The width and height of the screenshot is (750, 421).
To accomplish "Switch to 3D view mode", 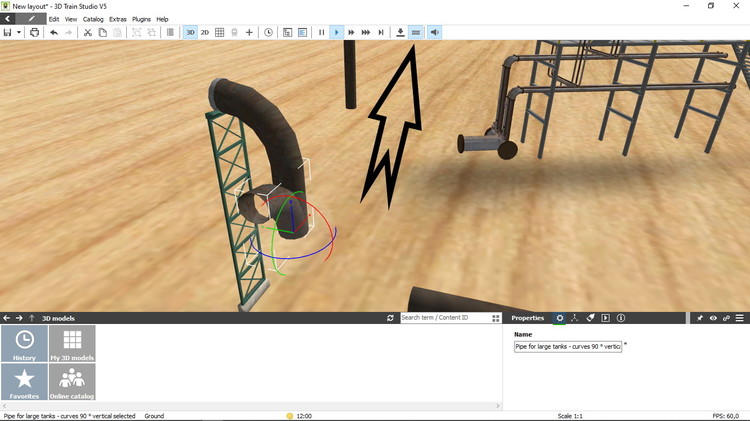I will pyautogui.click(x=190, y=33).
